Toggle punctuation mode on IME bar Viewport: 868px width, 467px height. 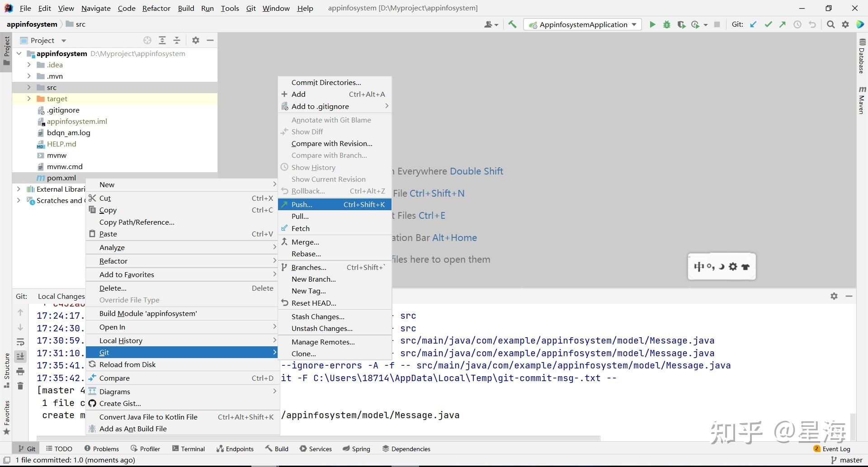pos(711,267)
